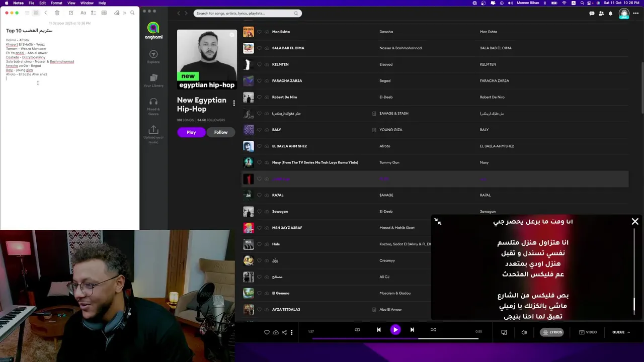Expand the QUEUE panel
The image size is (644, 362).
tap(621, 332)
